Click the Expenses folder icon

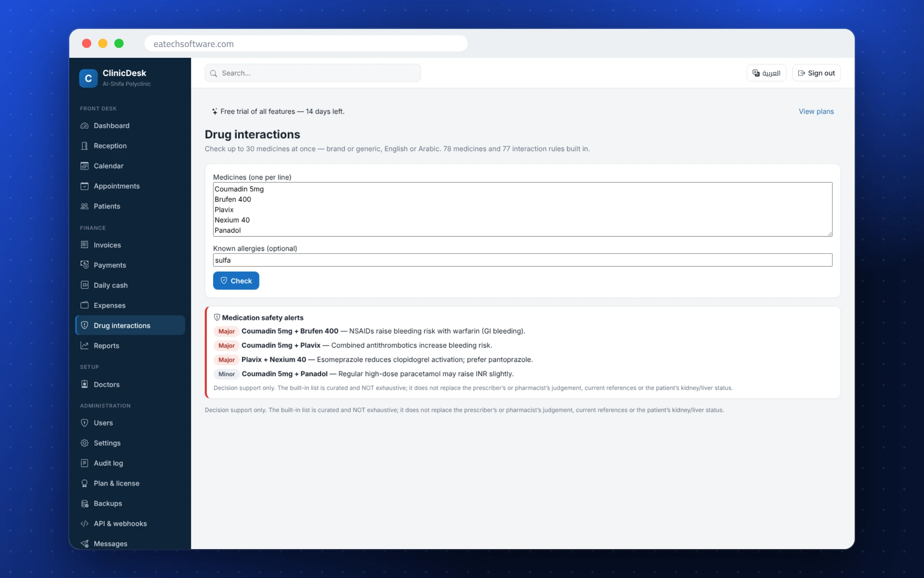coord(84,305)
